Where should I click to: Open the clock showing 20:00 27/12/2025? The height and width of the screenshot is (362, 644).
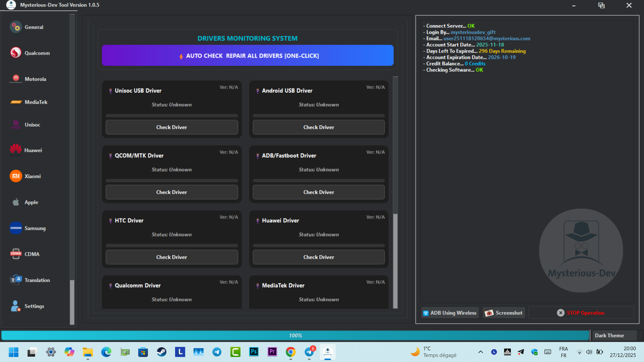[623, 352]
